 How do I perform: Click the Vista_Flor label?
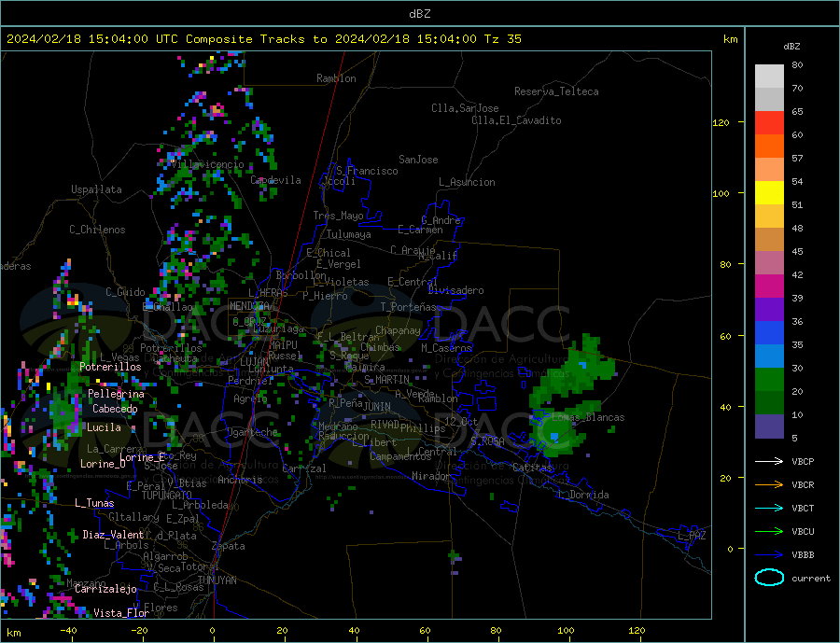121,613
